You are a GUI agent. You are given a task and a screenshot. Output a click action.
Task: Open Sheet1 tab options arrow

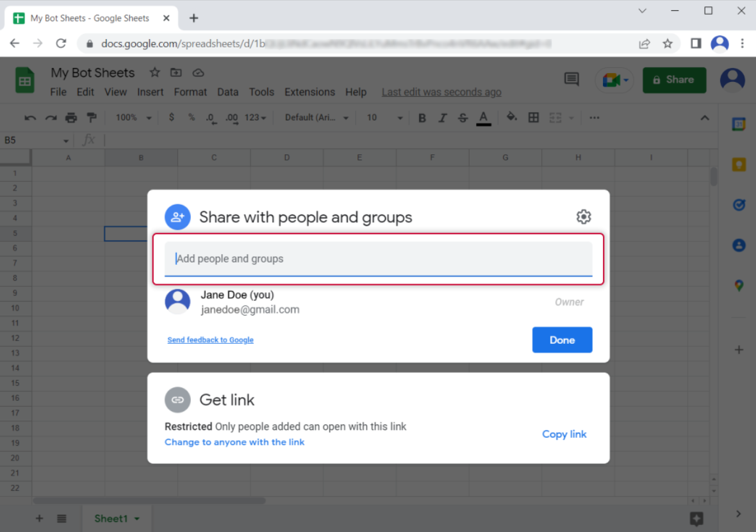pos(137,519)
